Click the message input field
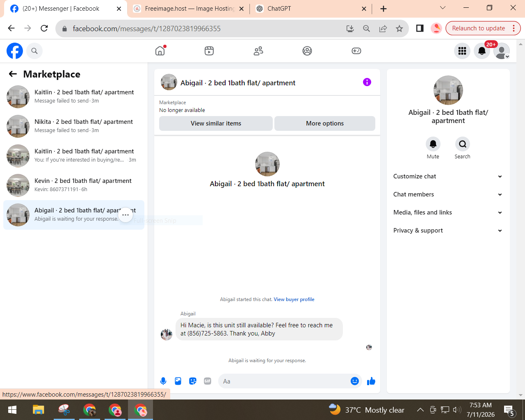This screenshot has width=525, height=420. 285,381
